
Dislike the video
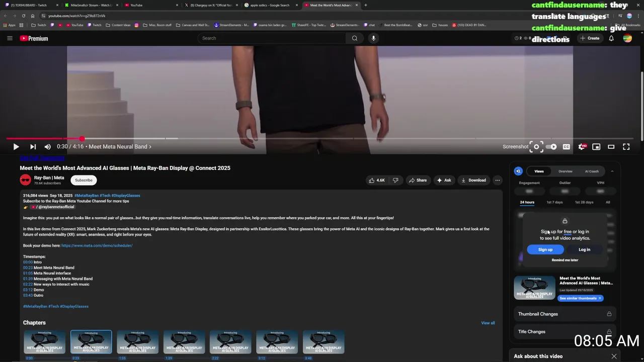click(396, 180)
